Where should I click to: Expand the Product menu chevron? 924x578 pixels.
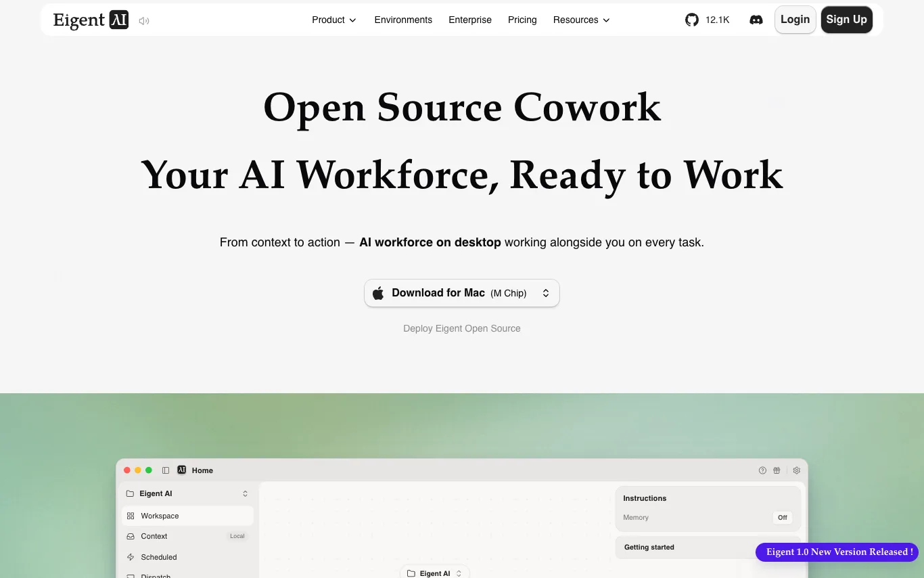click(352, 20)
